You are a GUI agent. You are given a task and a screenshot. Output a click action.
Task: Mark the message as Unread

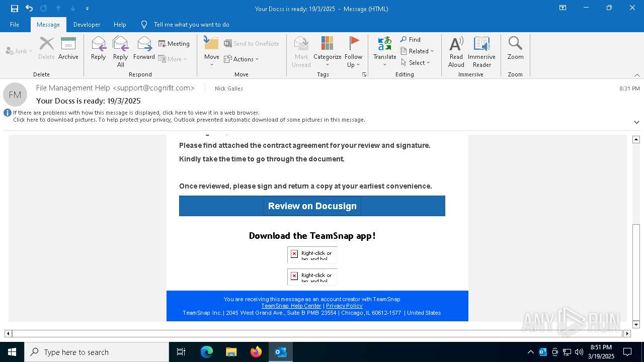pyautogui.click(x=301, y=52)
